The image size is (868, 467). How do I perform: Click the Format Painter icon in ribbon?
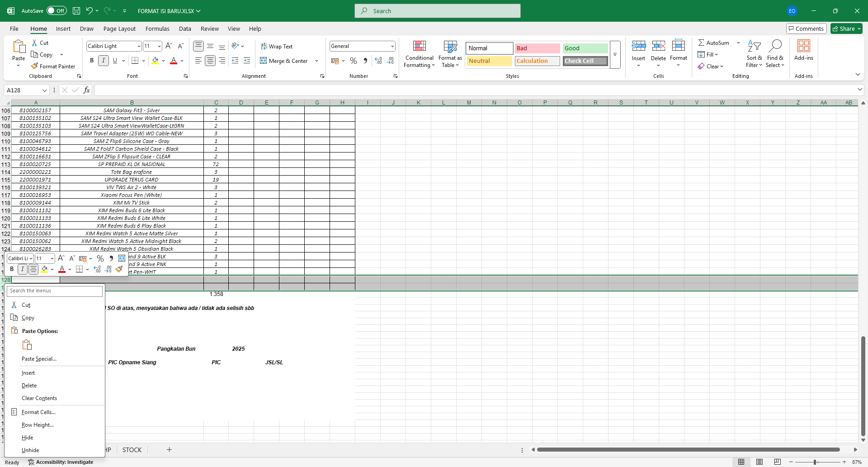35,66
